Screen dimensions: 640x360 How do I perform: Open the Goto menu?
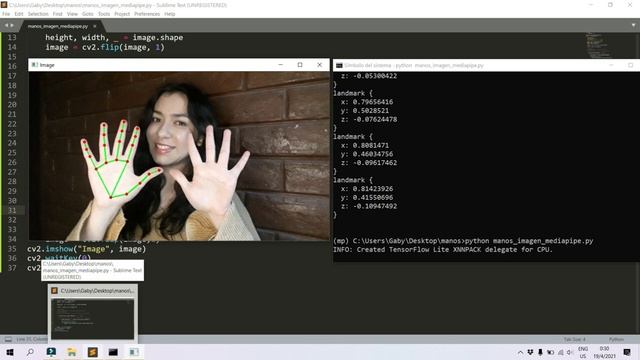click(88, 14)
